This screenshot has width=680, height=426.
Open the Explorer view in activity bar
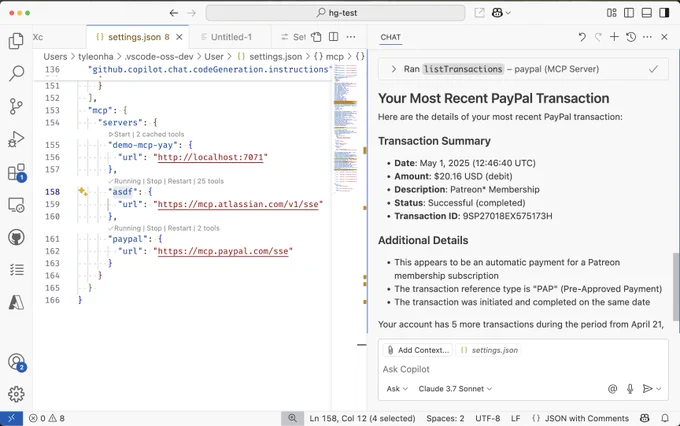pyautogui.click(x=16, y=41)
